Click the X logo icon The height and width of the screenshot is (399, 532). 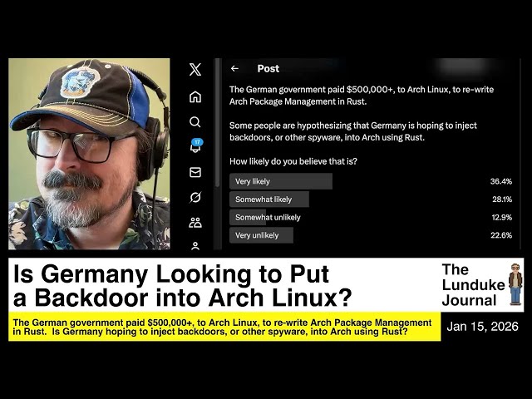click(195, 69)
